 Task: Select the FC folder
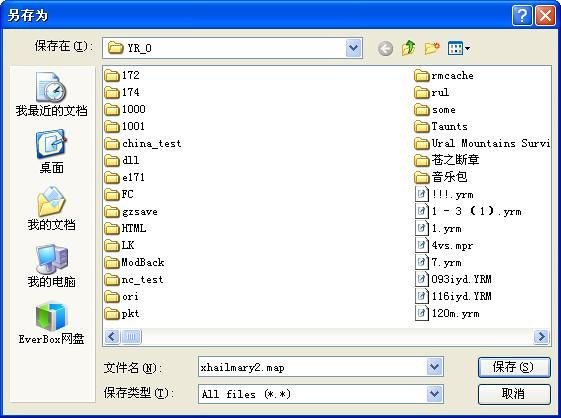(119, 194)
